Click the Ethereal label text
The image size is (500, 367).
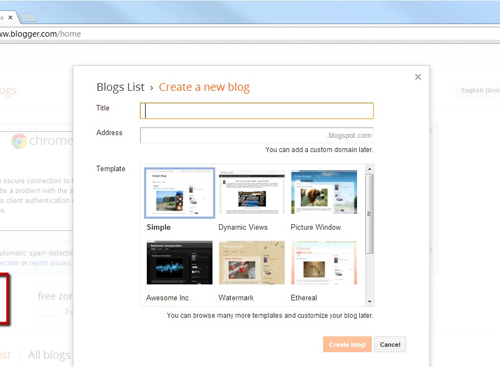304,298
